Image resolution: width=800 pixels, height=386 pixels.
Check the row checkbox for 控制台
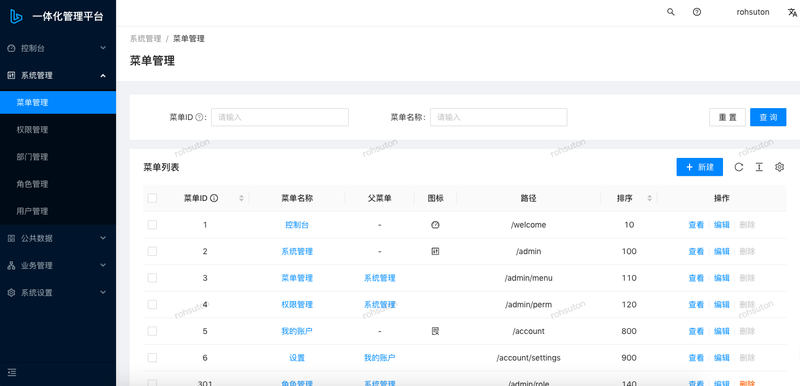click(x=152, y=224)
